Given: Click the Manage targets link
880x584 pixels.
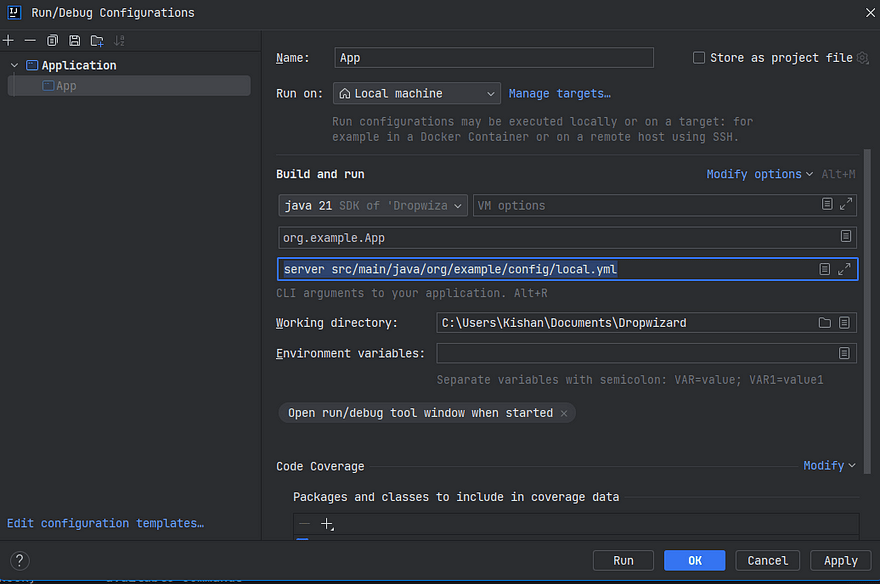Looking at the screenshot, I should coord(559,92).
